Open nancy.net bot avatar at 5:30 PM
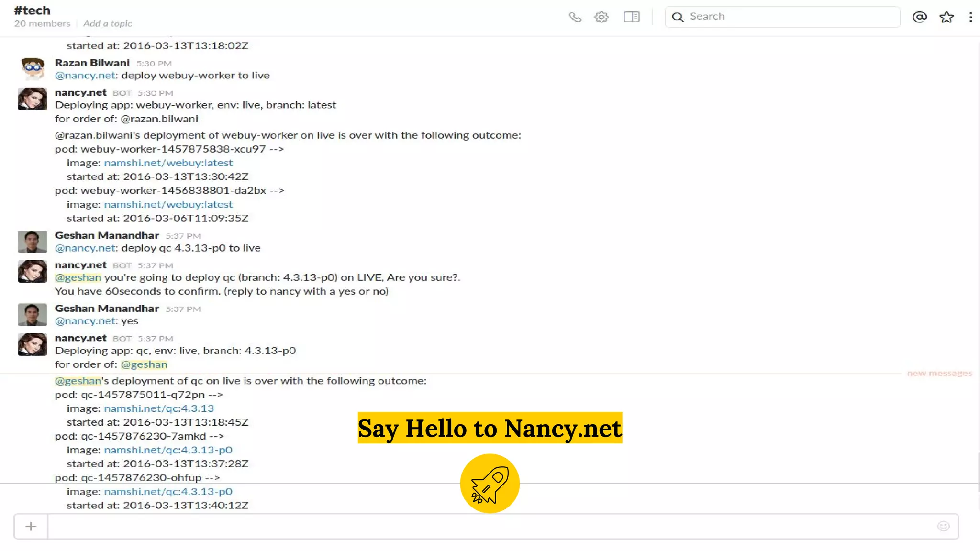The height and width of the screenshot is (551, 980). click(33, 99)
